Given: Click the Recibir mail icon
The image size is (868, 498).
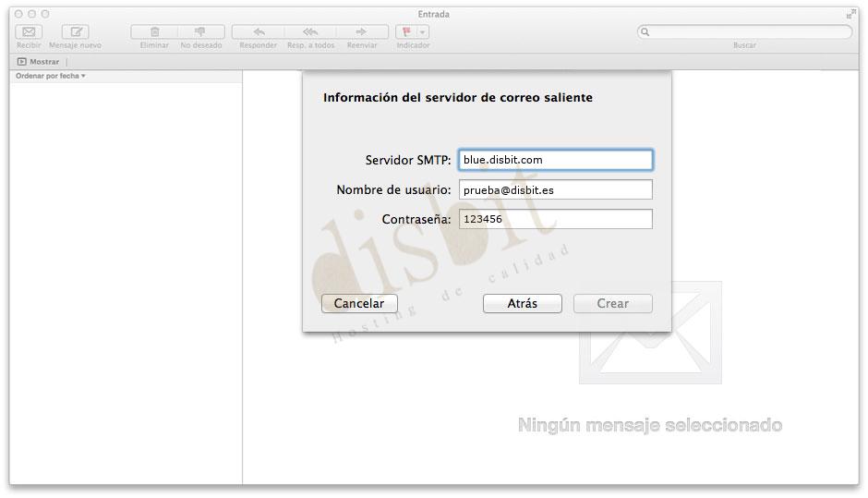Looking at the screenshot, I should pos(29,31).
